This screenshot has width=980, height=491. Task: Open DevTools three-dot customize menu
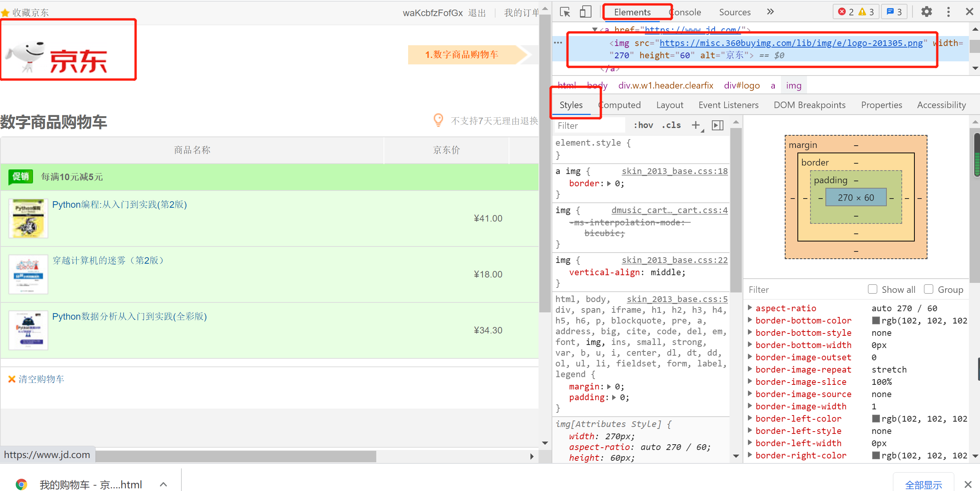(948, 12)
